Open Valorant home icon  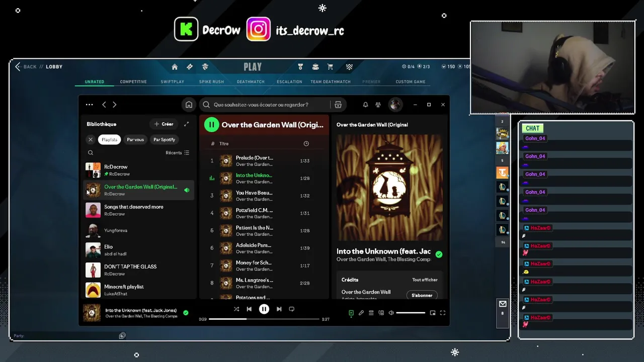coord(175,67)
